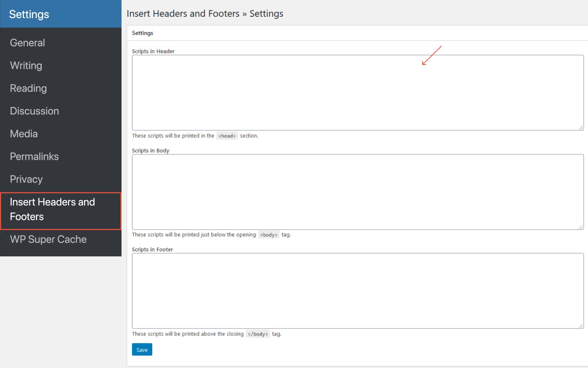This screenshot has height=368, width=588.
Task: Open the Permalinks settings page
Action: [34, 156]
